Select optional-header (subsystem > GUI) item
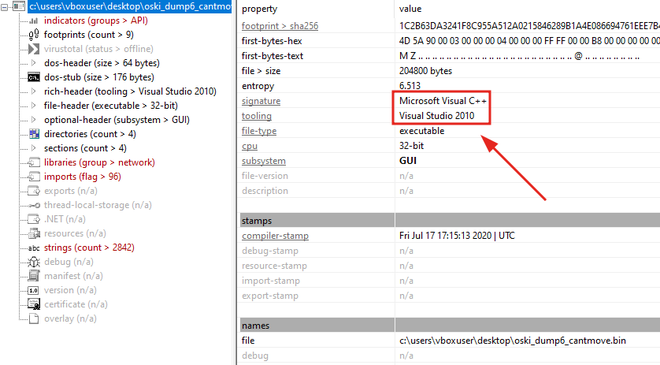Viewport: 660px width, 365px height. click(x=117, y=120)
